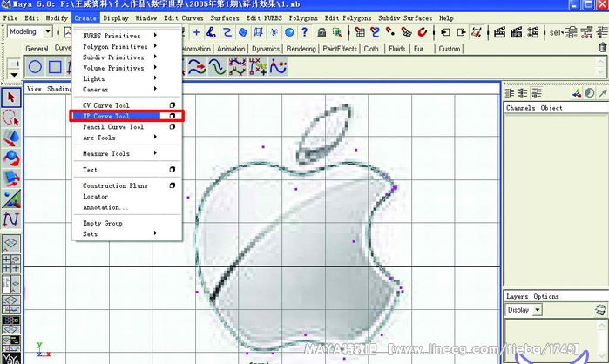This screenshot has height=364, width=609.
Task: Open the Channels menu in Channel Box
Action: click(x=520, y=108)
